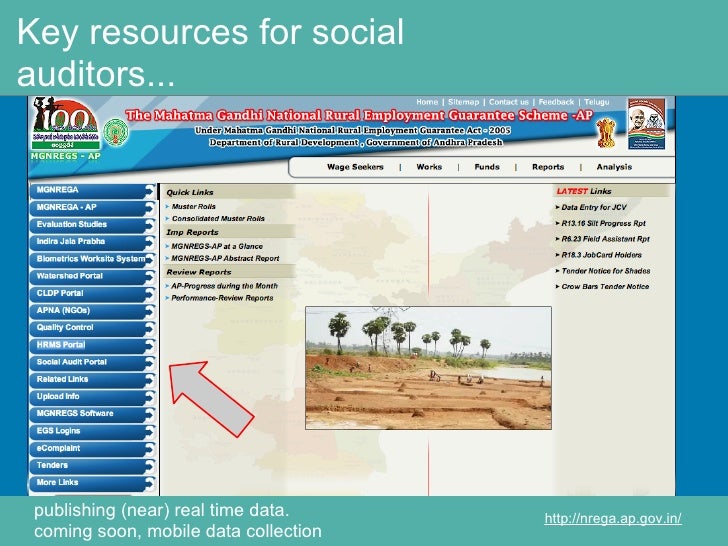Viewport: 728px width, 546px height.
Task: Open Biometrics Worksite System sidebar item
Action: click(x=92, y=260)
